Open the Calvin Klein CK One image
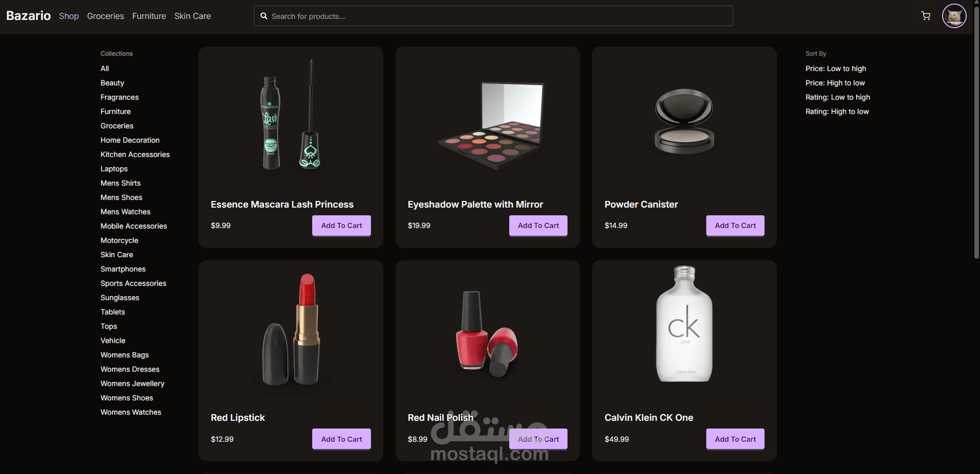980x474 pixels. click(684, 323)
